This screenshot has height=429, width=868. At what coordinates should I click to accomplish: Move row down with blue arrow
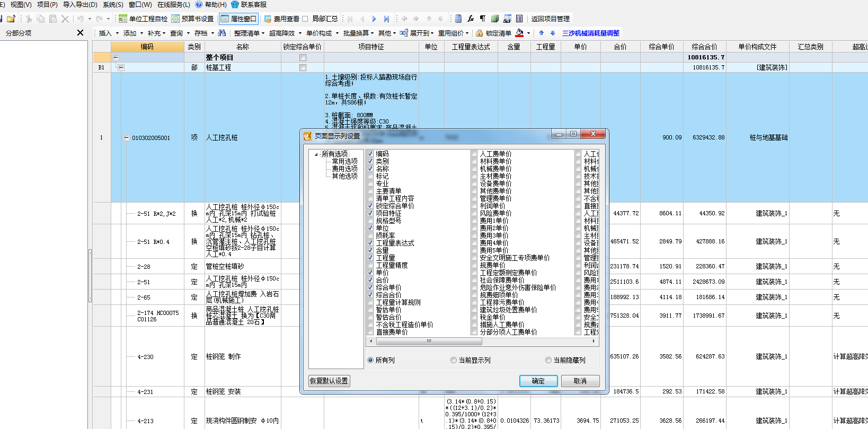pyautogui.click(x=553, y=33)
